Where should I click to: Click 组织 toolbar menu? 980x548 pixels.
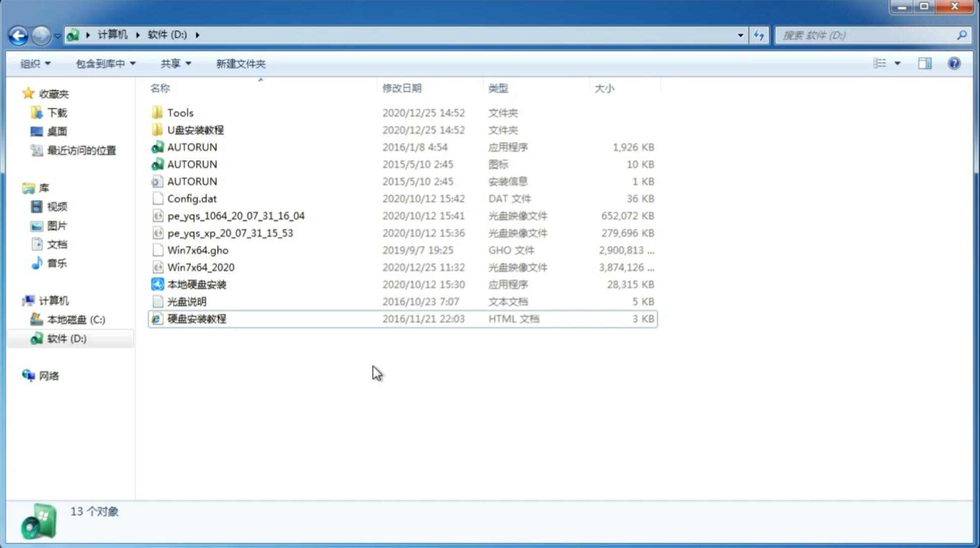click(x=35, y=62)
